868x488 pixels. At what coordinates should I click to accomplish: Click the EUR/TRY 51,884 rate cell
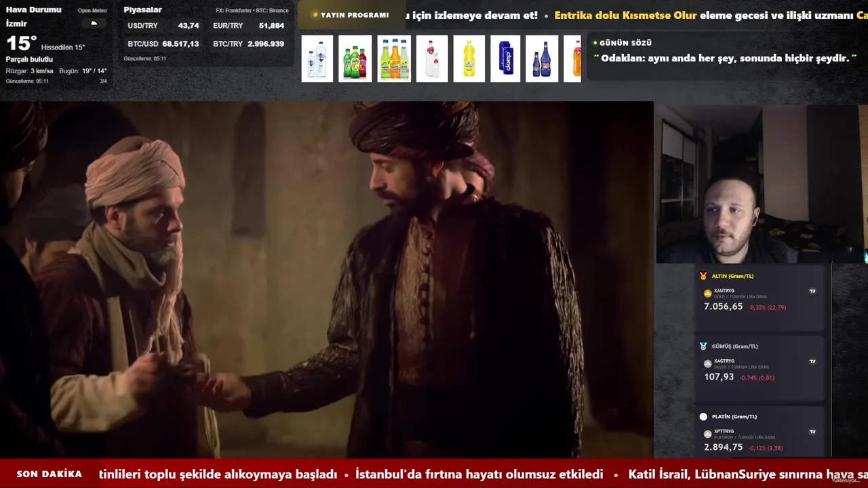pos(248,26)
